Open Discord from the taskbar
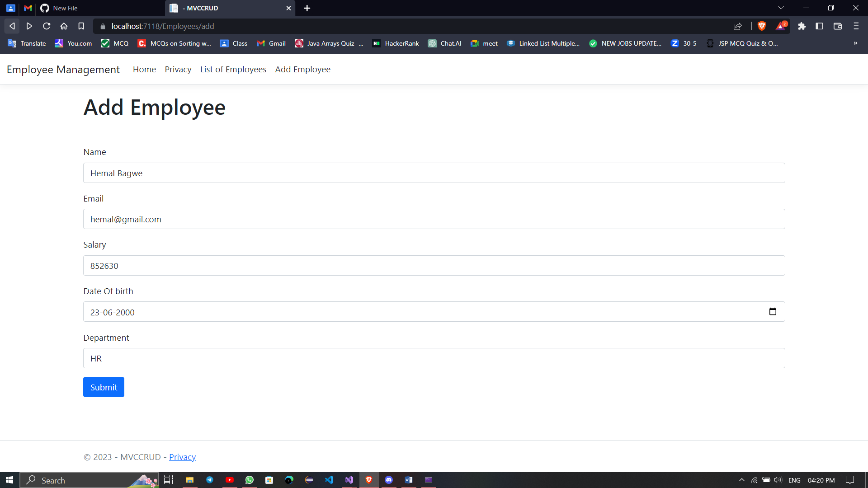This screenshot has width=868, height=488. pos(389,480)
